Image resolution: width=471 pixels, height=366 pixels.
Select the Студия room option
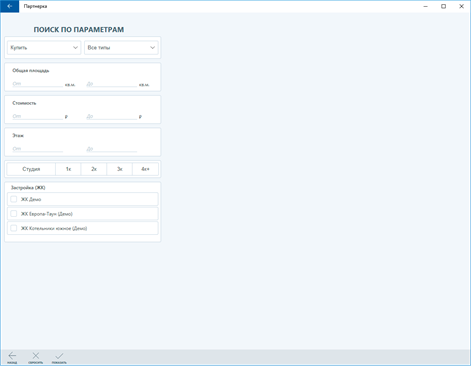point(31,169)
